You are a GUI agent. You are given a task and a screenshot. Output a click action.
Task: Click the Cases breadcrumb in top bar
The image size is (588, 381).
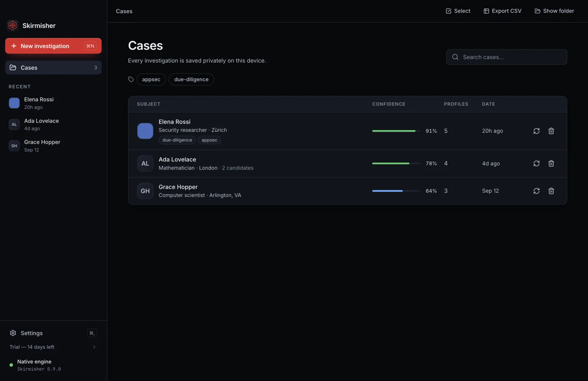pyautogui.click(x=124, y=11)
